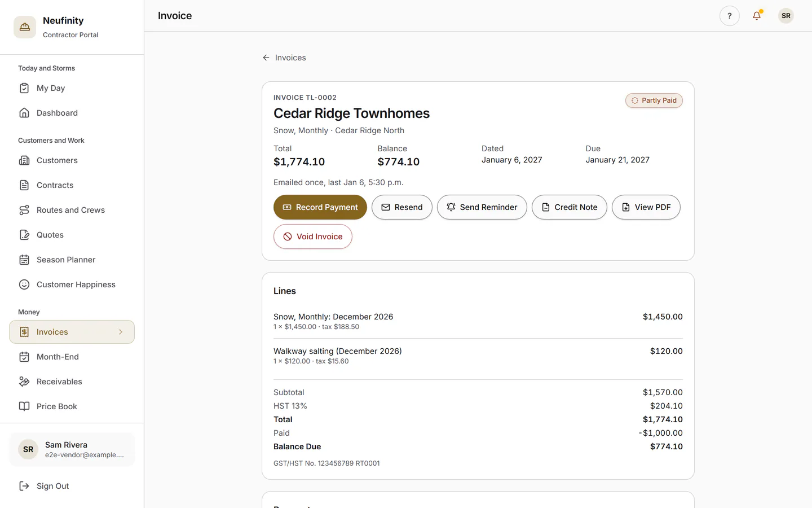Click the Neufinity hard hat logo
The height and width of the screenshot is (508, 812).
(x=25, y=27)
